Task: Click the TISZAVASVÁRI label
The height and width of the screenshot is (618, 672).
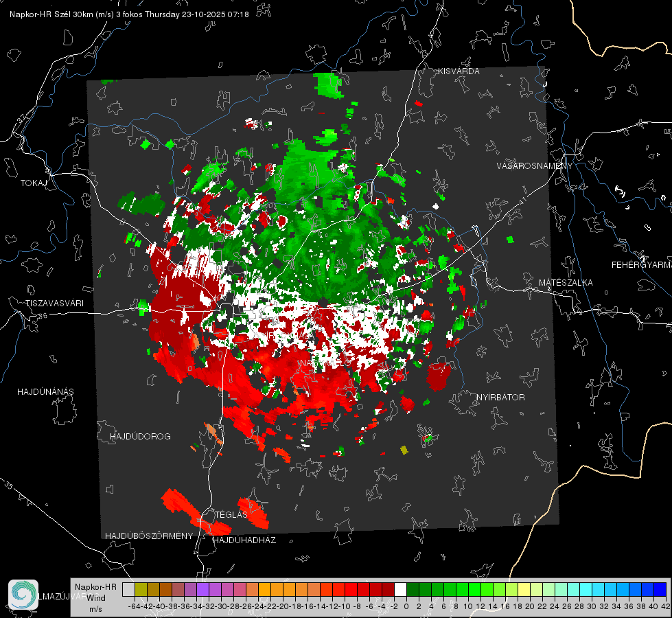Action: pos(55,304)
